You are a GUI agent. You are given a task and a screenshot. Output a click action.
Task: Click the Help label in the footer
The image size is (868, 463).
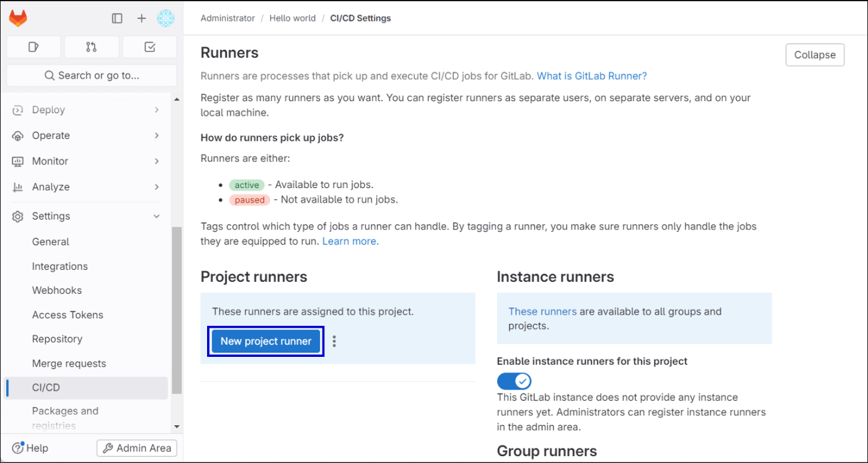tap(37, 448)
